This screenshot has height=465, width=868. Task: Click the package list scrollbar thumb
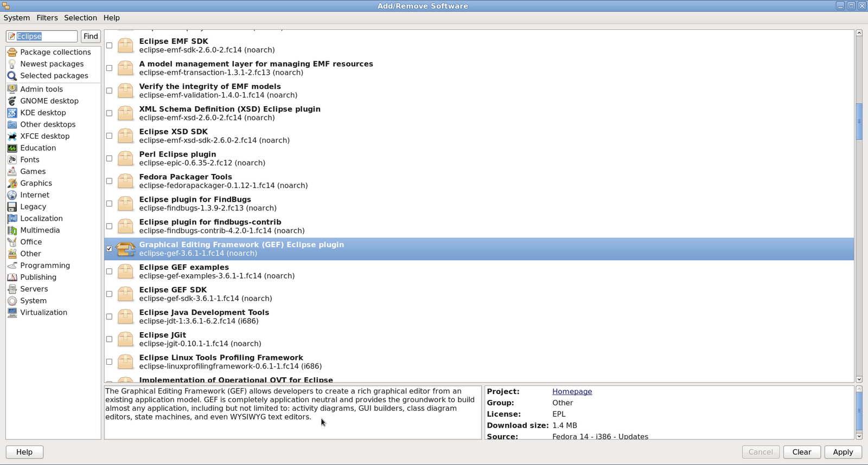tap(859, 121)
